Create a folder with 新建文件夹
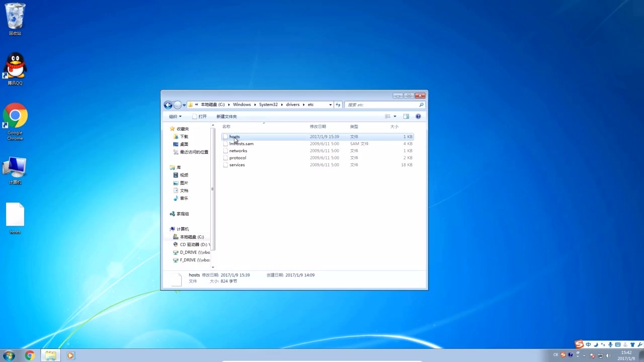Screen dimensions: 644x362 click(x=226, y=116)
